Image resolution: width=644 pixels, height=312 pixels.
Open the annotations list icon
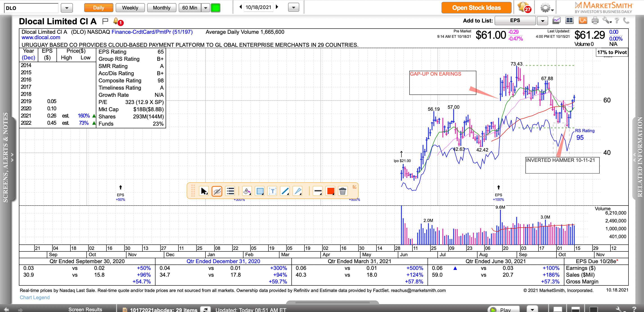(230, 191)
